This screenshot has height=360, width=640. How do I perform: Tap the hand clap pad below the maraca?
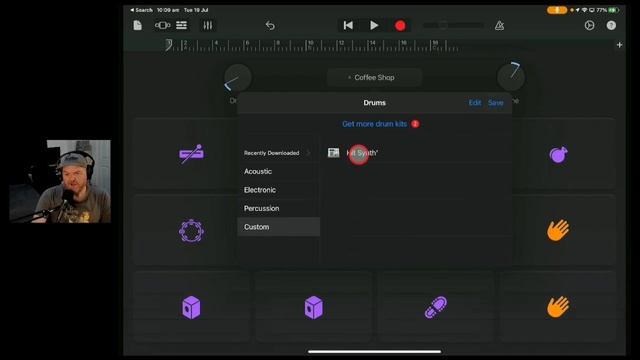[558, 230]
